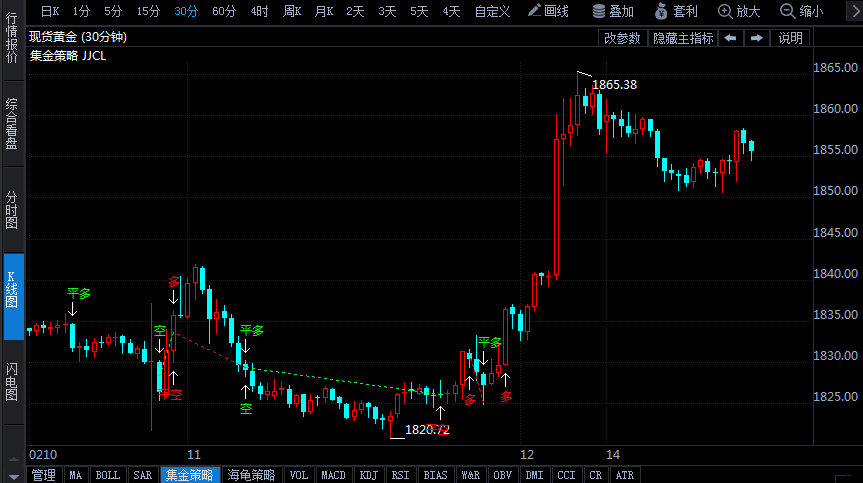Image resolution: width=863 pixels, height=483 pixels.
Task: Open the 月K monthly chart
Action: click(324, 11)
